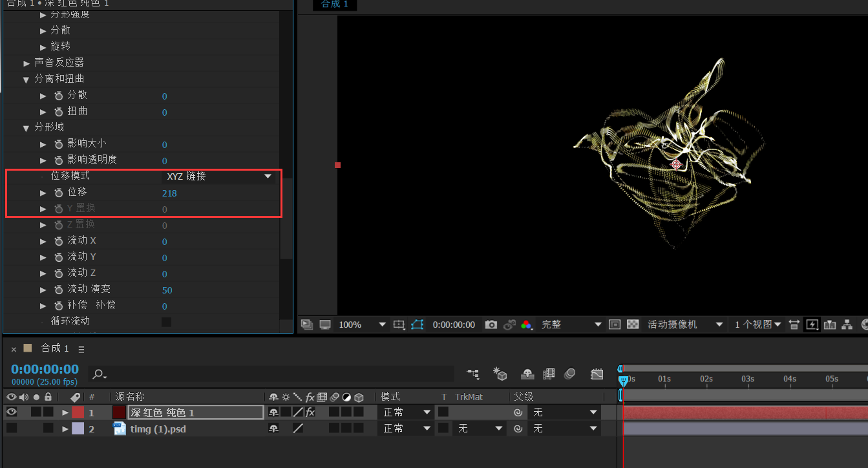Toggle mask and shape path visibility icon

(417, 324)
